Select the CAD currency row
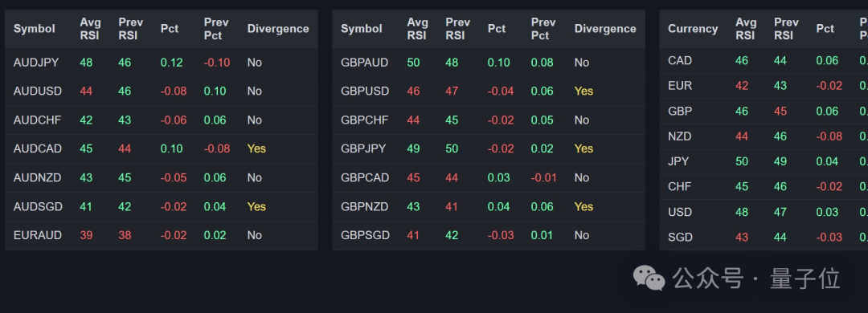This screenshot has height=313, width=868. (x=764, y=60)
